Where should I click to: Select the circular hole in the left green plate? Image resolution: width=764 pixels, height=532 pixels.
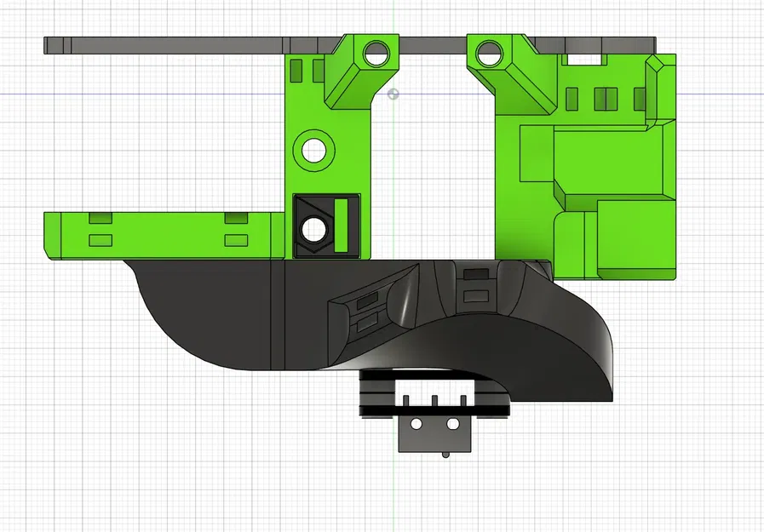click(313, 148)
